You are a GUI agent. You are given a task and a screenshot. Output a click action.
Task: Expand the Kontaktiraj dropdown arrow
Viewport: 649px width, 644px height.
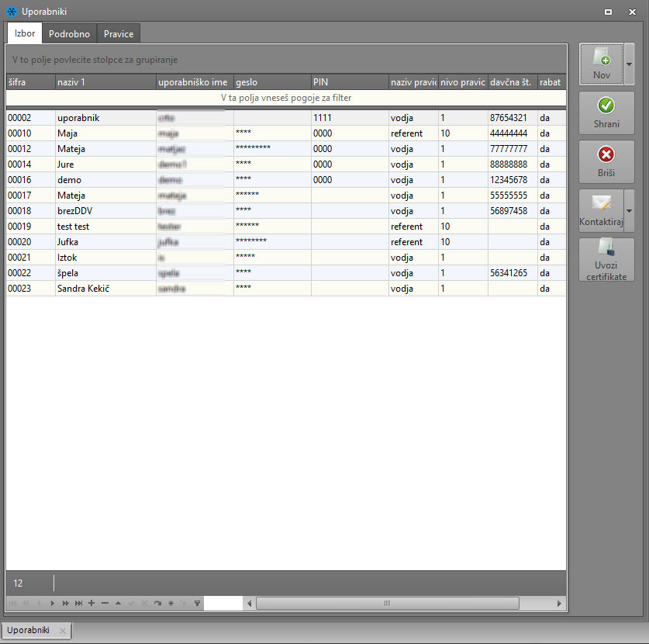pyautogui.click(x=629, y=211)
